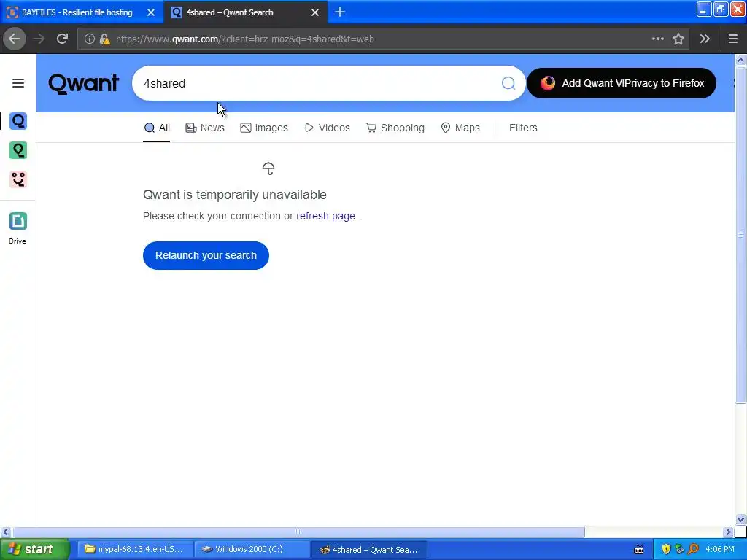Click horizontal scrollbar right arrow
This screenshot has height=560, width=747.
727,532
